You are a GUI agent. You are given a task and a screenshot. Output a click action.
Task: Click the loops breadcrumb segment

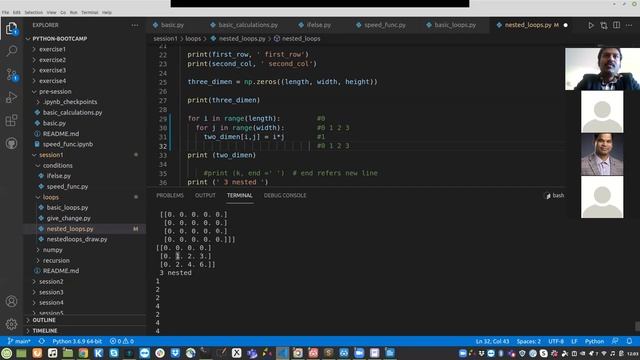193,39
